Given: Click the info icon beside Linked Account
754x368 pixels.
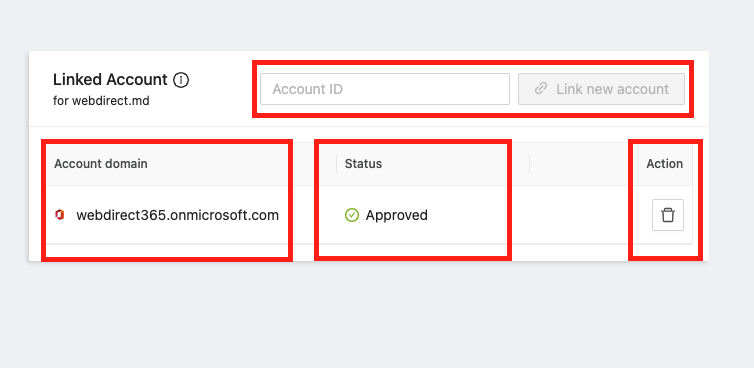Looking at the screenshot, I should (x=181, y=80).
